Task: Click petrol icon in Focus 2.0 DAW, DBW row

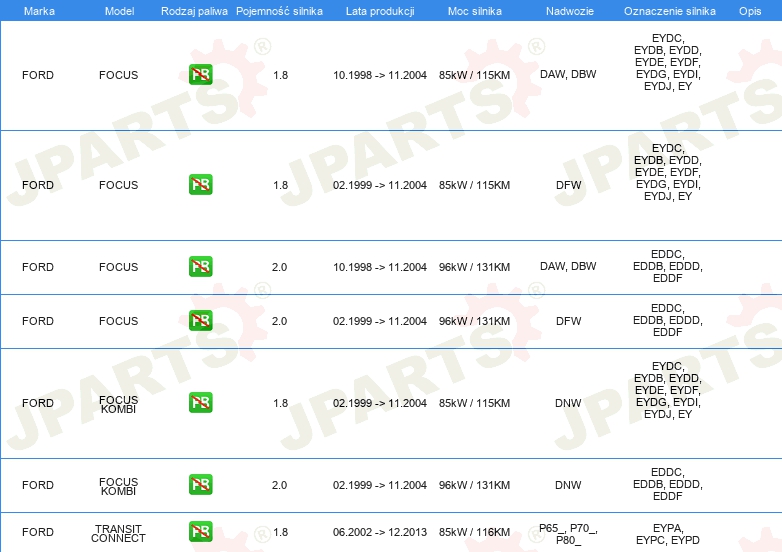Action: (200, 266)
